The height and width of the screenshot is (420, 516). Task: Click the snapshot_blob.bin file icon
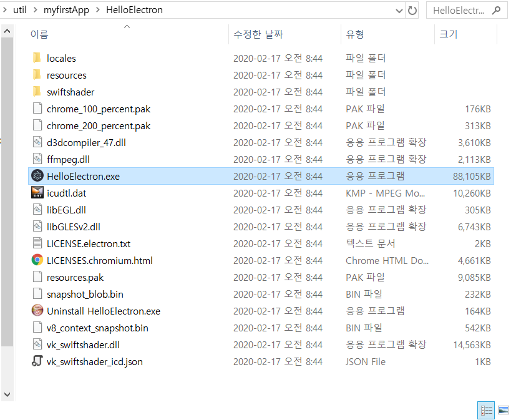point(37,293)
